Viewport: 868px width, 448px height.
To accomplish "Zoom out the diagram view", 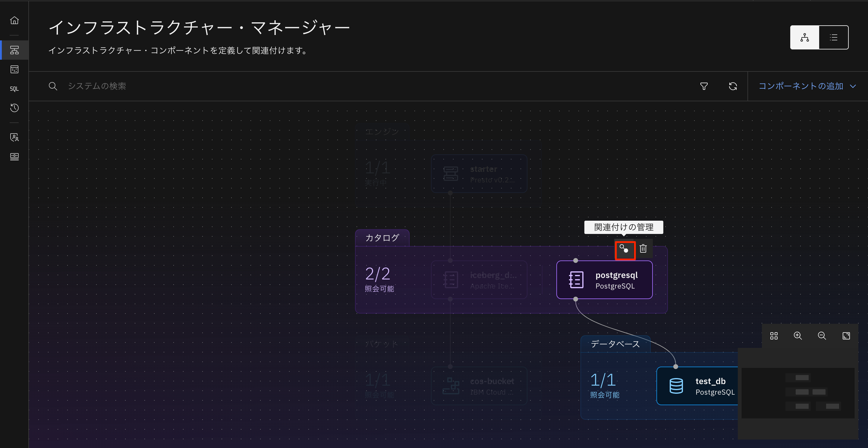I will point(822,336).
